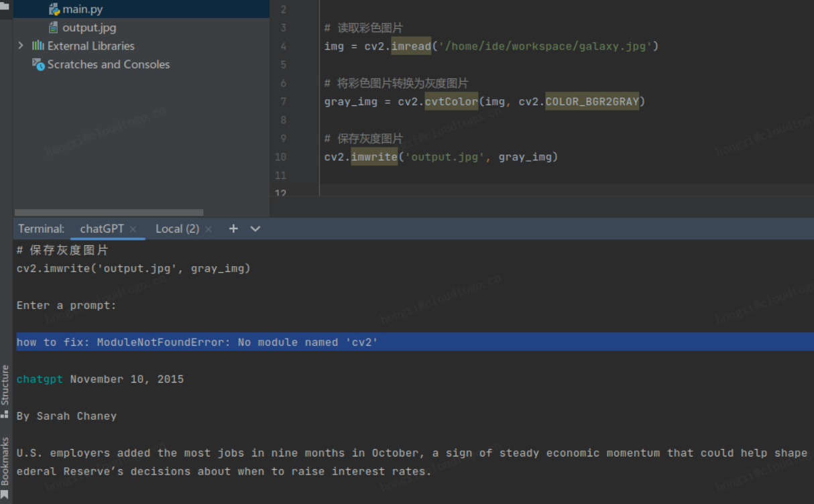Screen dimensions: 814x504
Task: Switch to the Local (2) terminal tab
Action: [177, 229]
